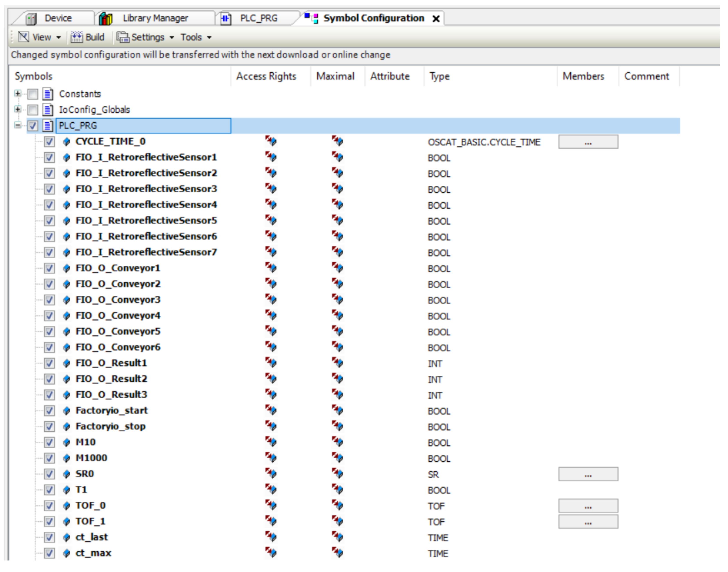
Task: Click variable icon next to SR0
Action: point(67,474)
